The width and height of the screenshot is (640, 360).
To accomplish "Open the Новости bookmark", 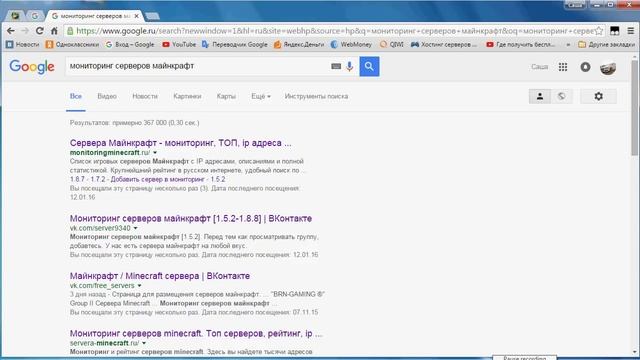I will (x=22, y=44).
